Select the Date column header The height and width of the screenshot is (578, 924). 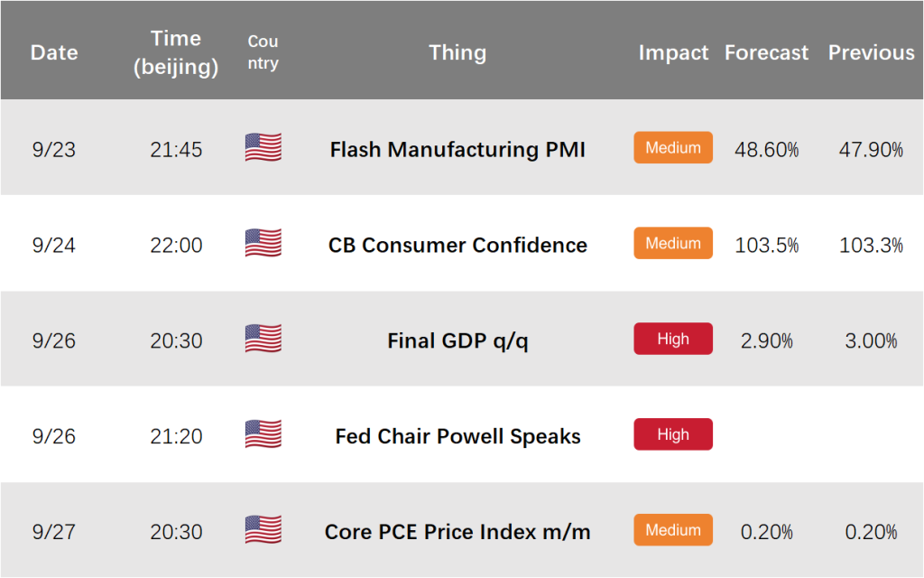(54, 52)
